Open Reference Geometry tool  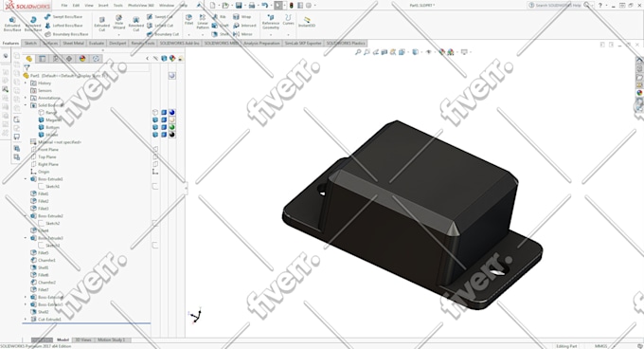click(271, 22)
